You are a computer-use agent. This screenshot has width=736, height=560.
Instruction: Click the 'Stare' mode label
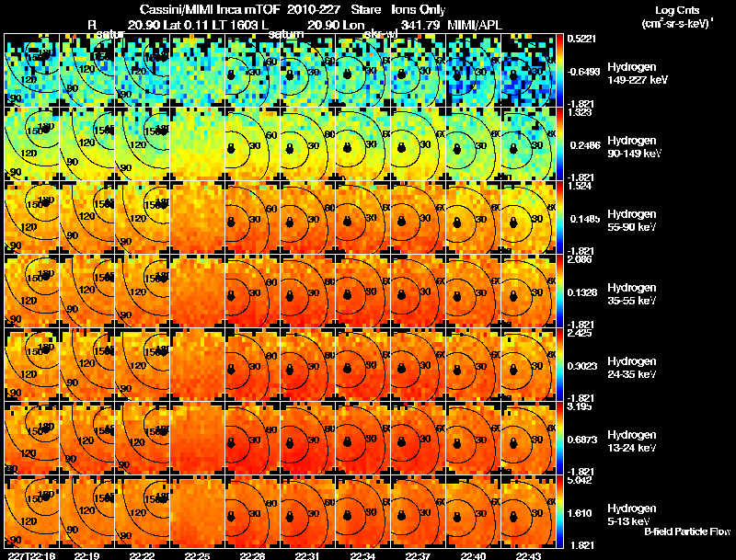point(365,9)
